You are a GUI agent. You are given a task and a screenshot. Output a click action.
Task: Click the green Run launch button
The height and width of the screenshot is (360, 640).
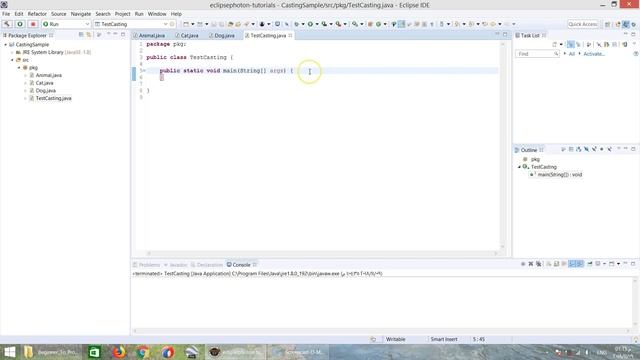pos(20,24)
